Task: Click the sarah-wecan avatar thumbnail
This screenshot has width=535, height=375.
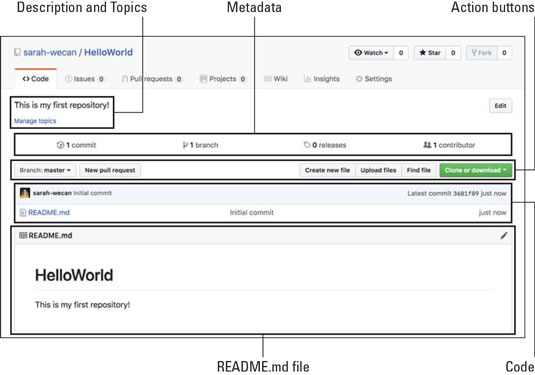Action: point(25,193)
